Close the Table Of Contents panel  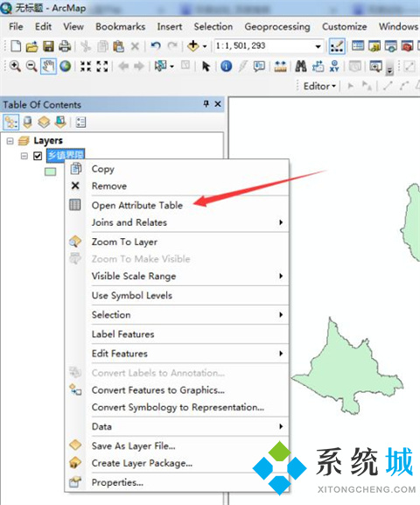coord(218,104)
